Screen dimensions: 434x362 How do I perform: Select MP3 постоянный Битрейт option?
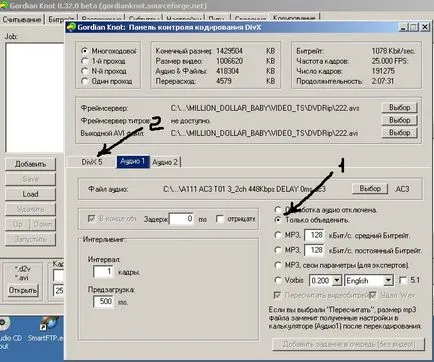[277, 250]
